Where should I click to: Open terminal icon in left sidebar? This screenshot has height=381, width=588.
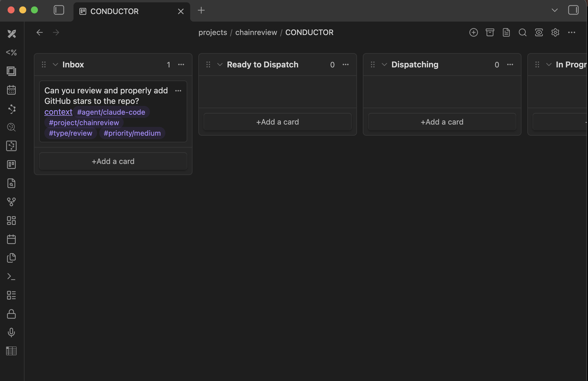(x=11, y=277)
